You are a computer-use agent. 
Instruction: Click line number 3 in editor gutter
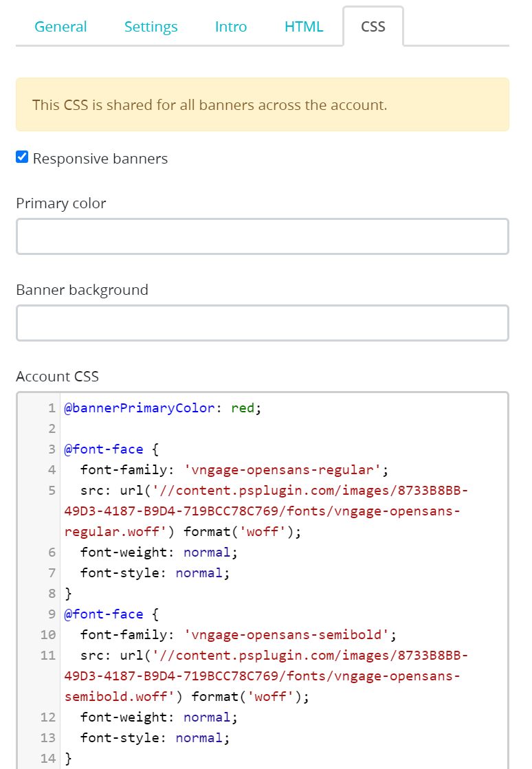tap(52, 449)
